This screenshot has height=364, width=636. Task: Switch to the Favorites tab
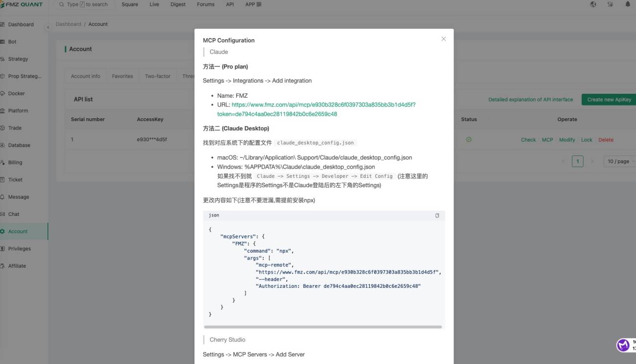click(x=122, y=76)
